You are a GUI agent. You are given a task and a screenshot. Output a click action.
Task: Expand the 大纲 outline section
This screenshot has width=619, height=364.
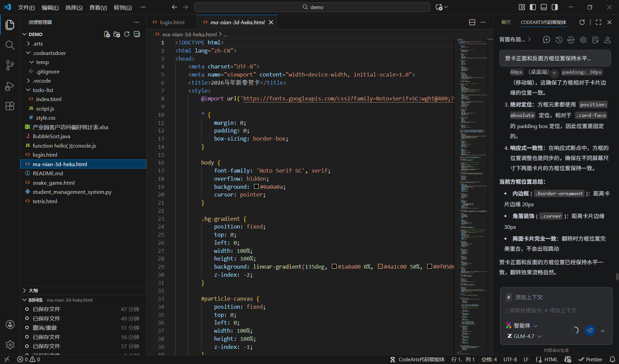tap(33, 291)
